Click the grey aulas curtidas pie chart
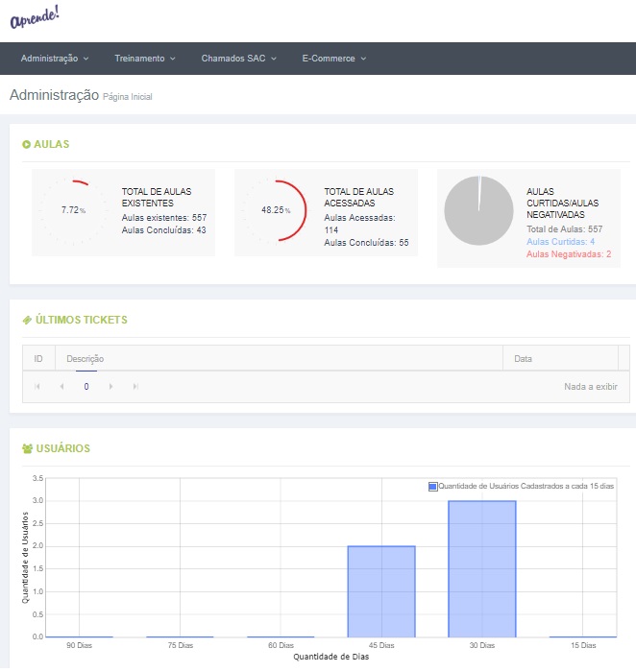 coord(478,210)
